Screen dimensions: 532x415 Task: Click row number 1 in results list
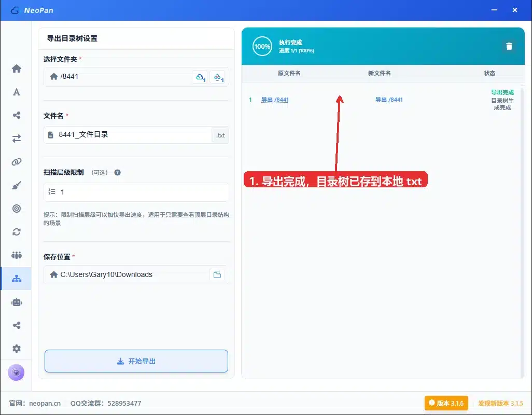pos(250,100)
